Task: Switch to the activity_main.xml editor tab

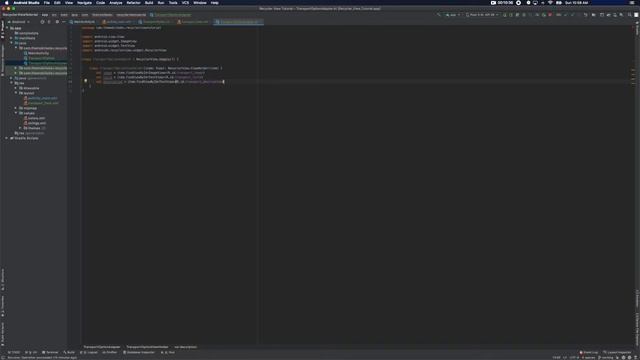Action: (118, 22)
